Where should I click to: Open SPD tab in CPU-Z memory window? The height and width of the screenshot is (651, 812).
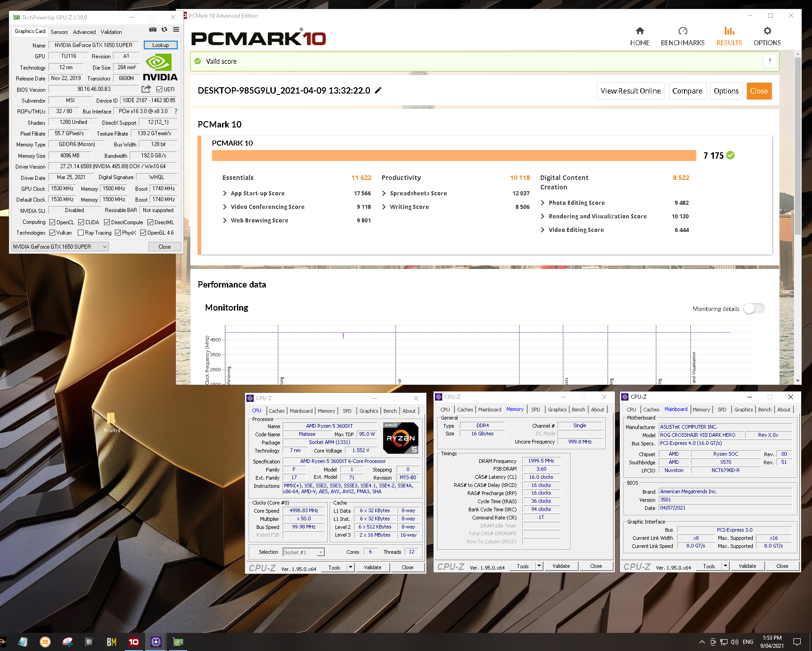(535, 409)
